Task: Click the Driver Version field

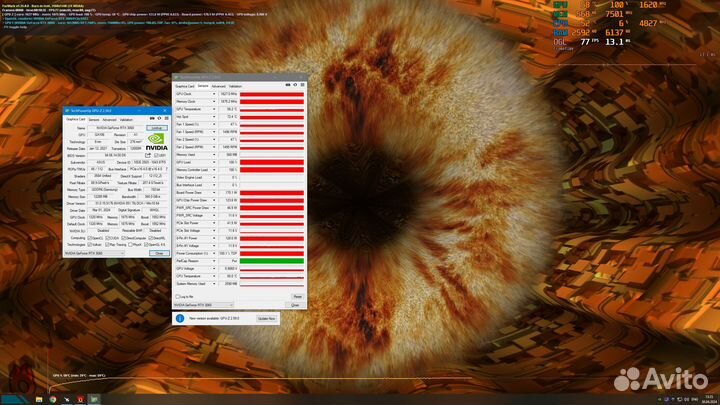Action: [128, 203]
